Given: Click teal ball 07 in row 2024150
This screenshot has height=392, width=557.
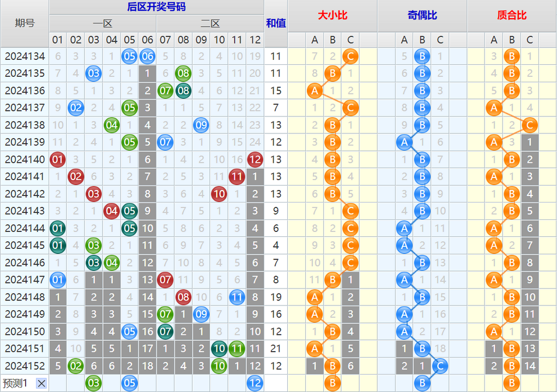Looking at the screenshot, I should (166, 332).
